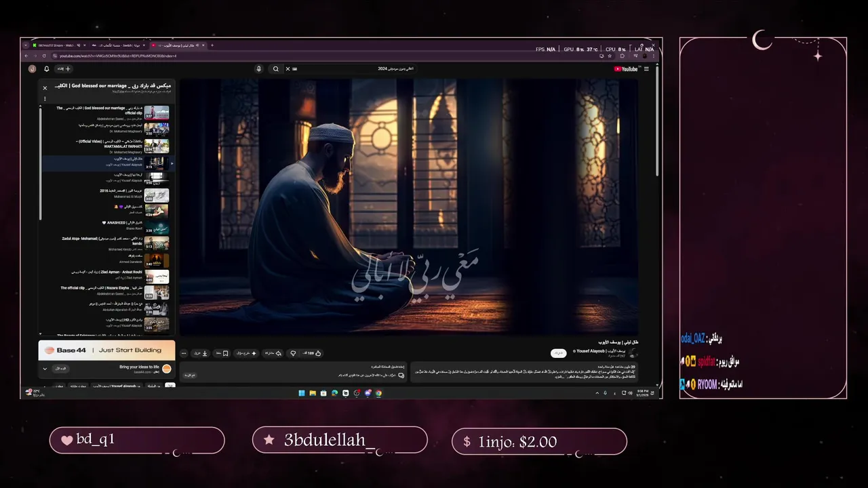Open a new browser tab with plus
Screen dimensions: 868x488
click(x=212, y=45)
